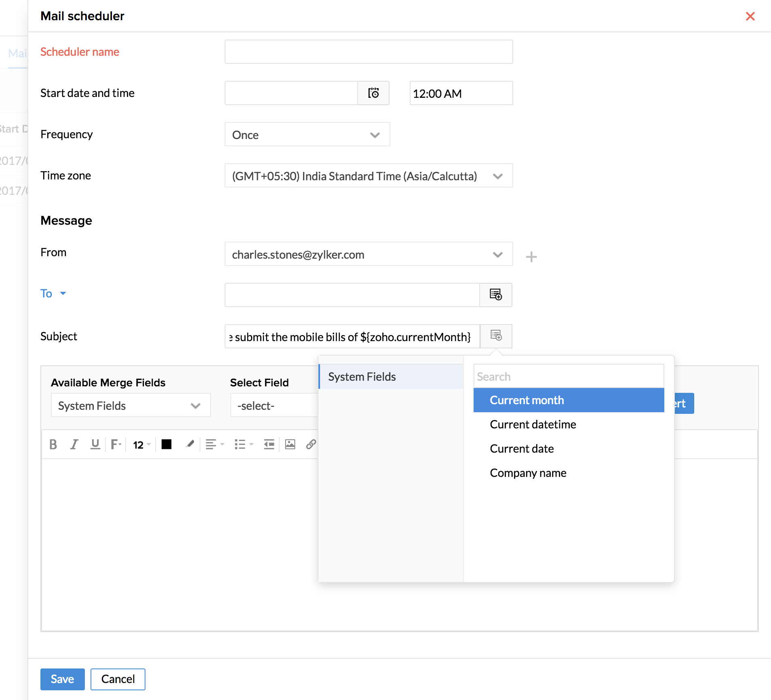Click the merge field icon beside Subject
This screenshot has width=771, height=700.
(x=496, y=336)
